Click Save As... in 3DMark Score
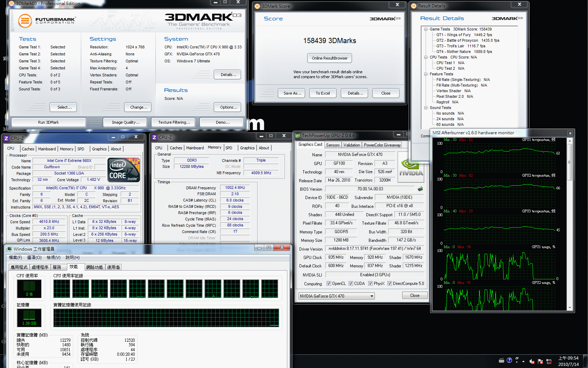 coord(292,93)
